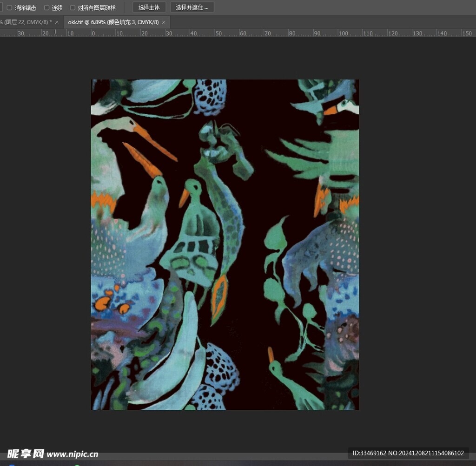The height and width of the screenshot is (466, 476).
Task: Enable the 消除锯齿 anti-alias checkbox
Action: point(9,8)
